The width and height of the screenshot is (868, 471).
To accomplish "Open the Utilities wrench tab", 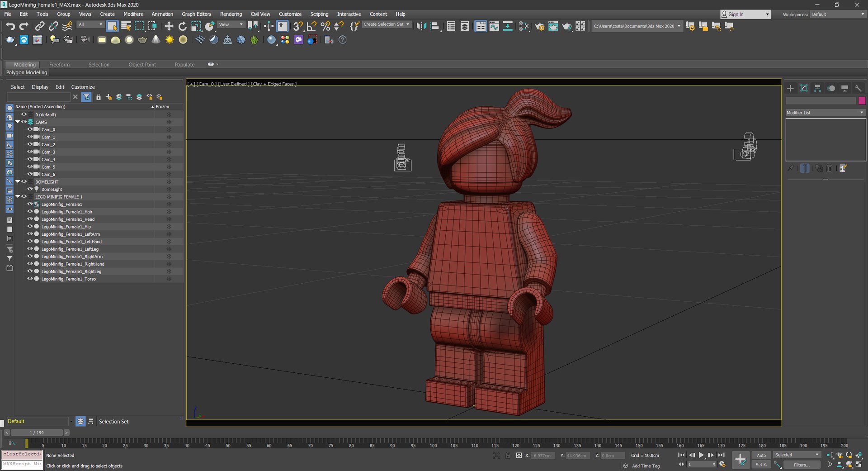I will click(858, 88).
